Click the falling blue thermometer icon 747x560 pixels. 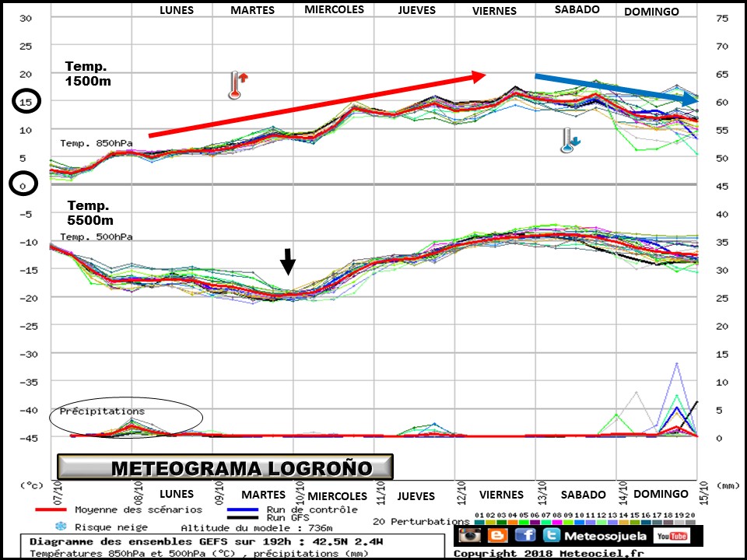(x=569, y=141)
